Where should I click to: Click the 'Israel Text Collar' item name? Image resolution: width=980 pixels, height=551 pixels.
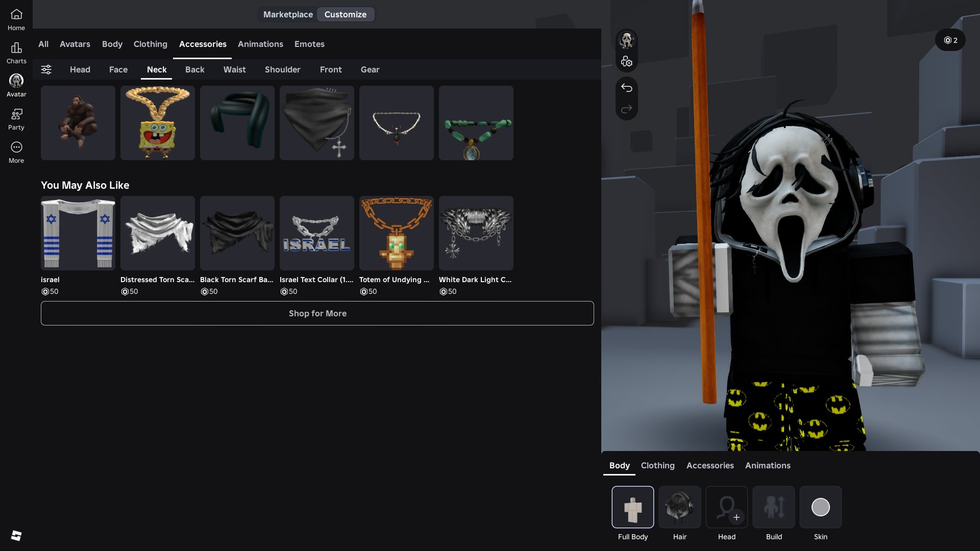(x=316, y=280)
